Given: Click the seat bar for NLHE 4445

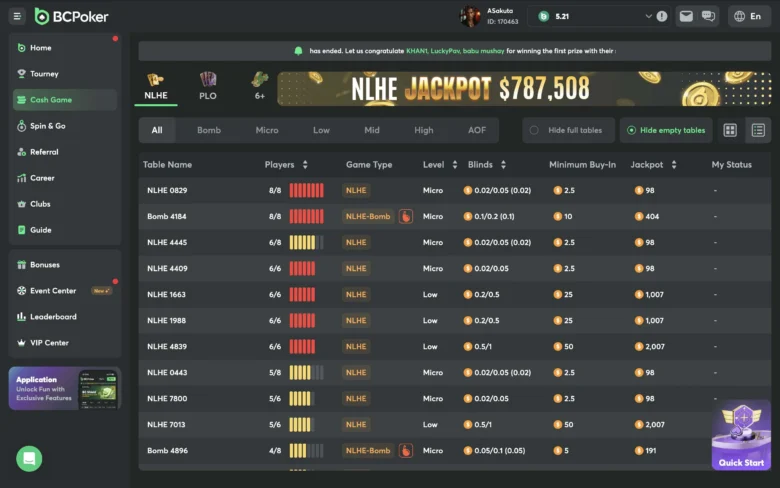Looking at the screenshot, I should click(x=306, y=242).
